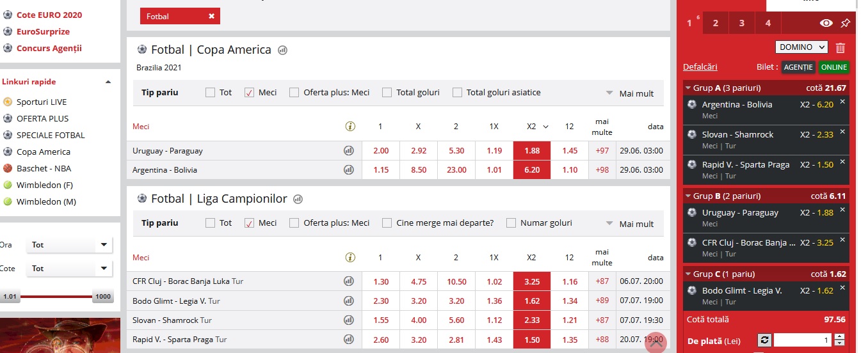Check the Tot box under Copa America
Viewport: 868px width, 353px height.
point(210,92)
